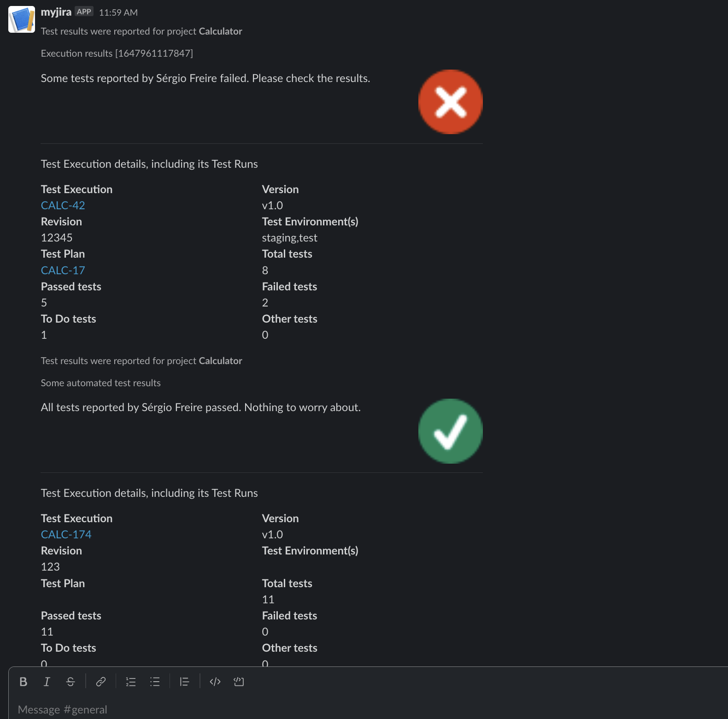Click the red failed status image
The image size is (728, 719).
451,102
